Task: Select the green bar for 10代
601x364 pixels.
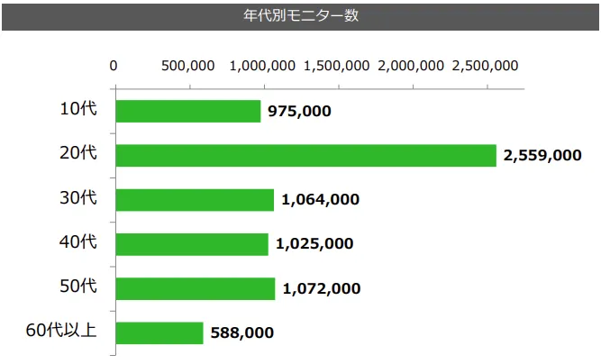Action: click(189, 111)
